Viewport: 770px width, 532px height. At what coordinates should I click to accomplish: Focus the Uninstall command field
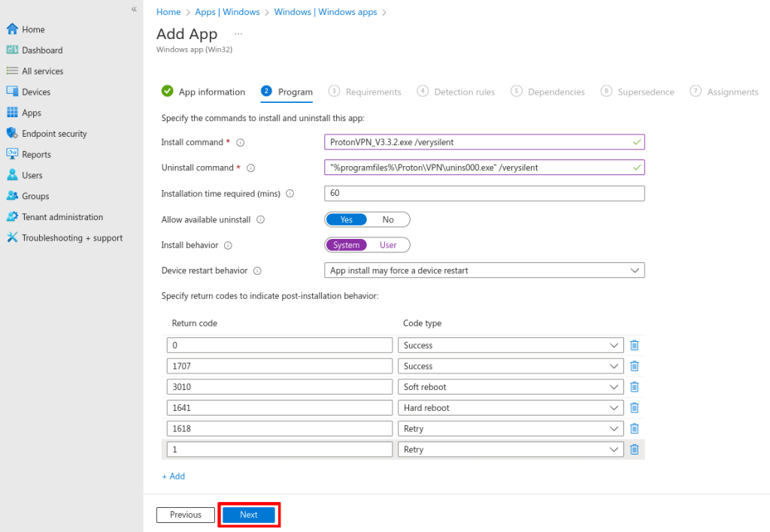click(484, 168)
